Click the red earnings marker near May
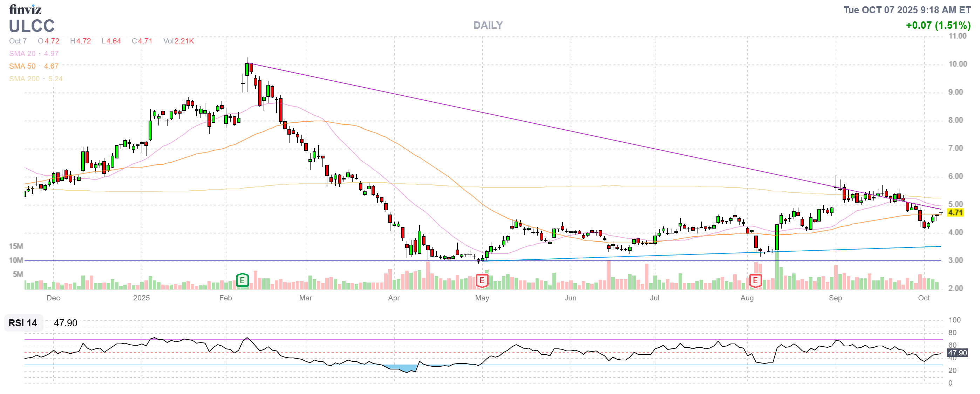The height and width of the screenshot is (394, 980). click(482, 281)
